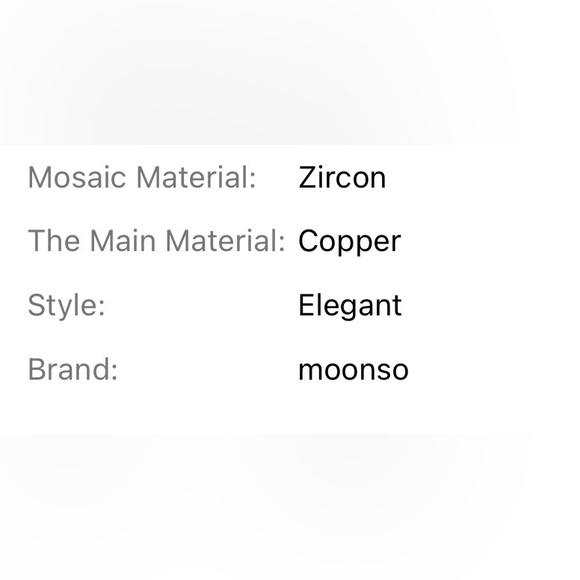Click 'The Main Material:' label
Viewport: 580px width, 580px height.
(x=157, y=241)
